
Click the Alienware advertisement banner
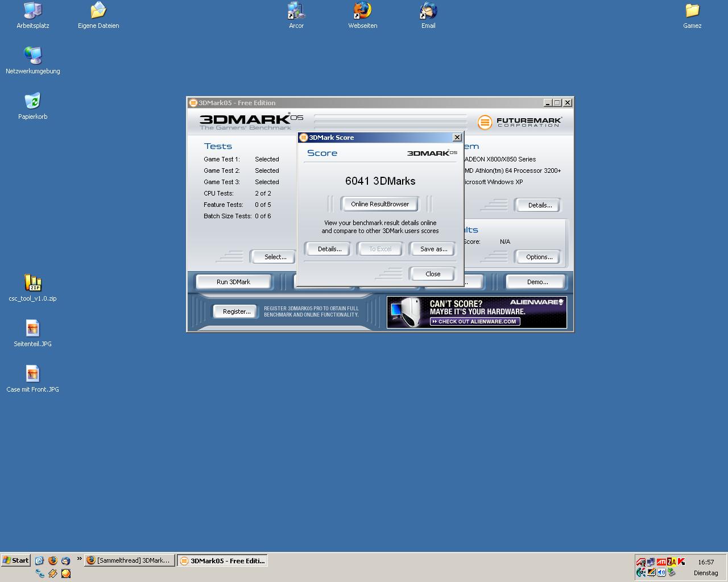477,312
